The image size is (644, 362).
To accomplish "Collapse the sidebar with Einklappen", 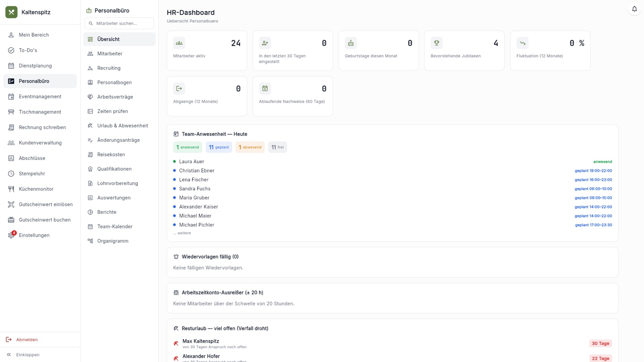I will [x=40, y=355].
